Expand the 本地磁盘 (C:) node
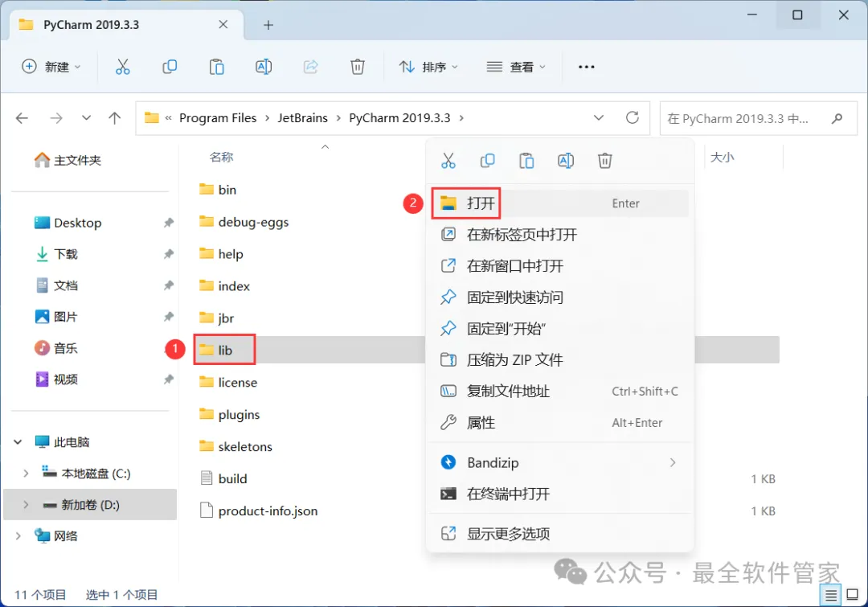Viewport: 868px width, 607px height. 26,474
